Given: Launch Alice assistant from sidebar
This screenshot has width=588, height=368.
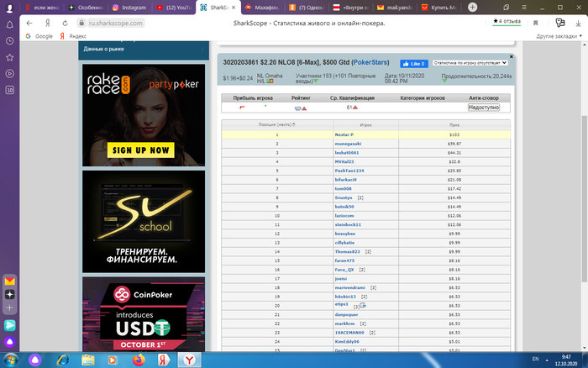Looking at the screenshot, I should tap(10, 342).
